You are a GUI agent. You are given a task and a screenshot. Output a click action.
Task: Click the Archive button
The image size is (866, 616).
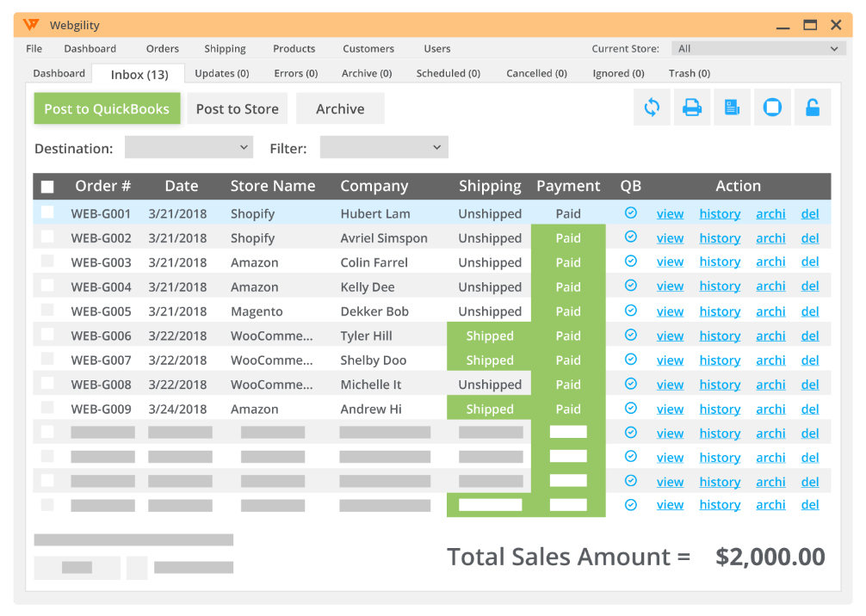tap(340, 108)
